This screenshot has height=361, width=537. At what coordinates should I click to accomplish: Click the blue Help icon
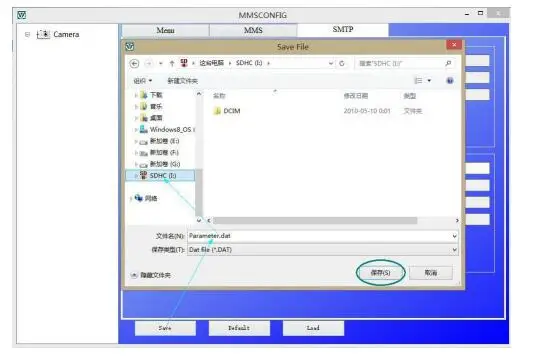click(x=450, y=80)
